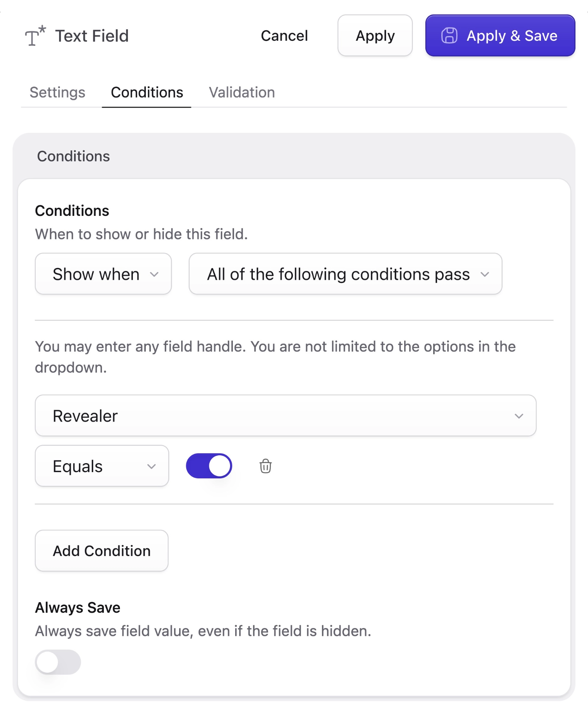
Task: Click the Add Condition button
Action: tap(101, 550)
